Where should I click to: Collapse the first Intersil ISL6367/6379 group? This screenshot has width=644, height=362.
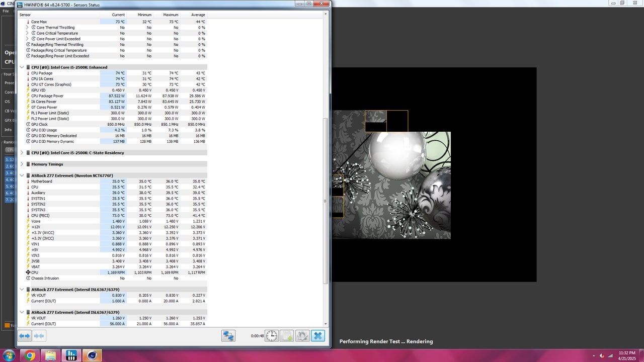(22, 290)
